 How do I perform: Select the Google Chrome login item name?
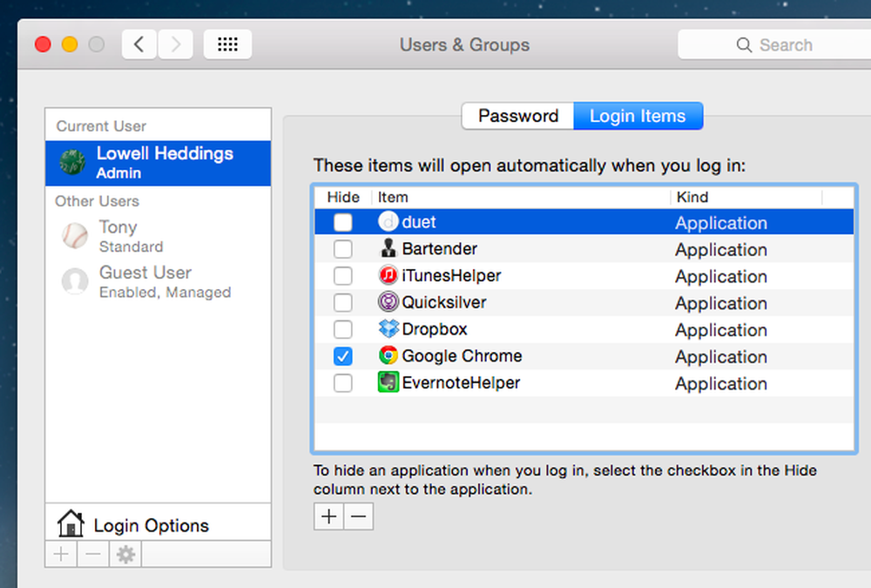click(462, 355)
